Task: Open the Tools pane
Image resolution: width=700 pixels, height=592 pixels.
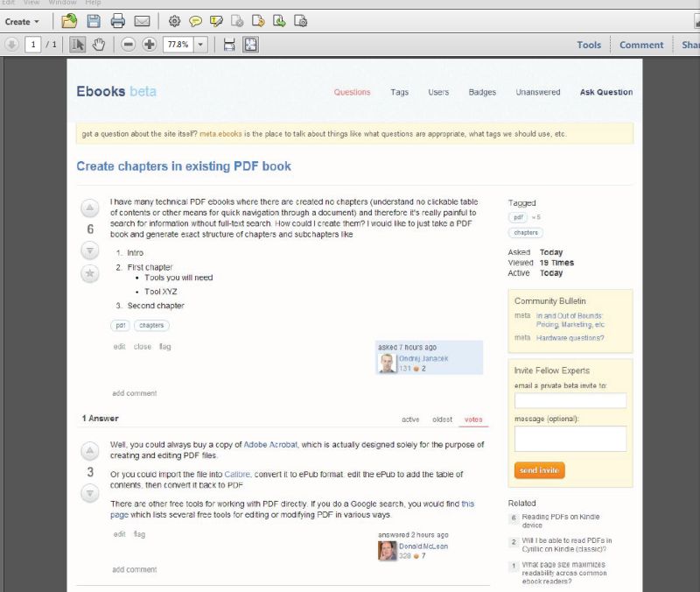Action: 589,45
